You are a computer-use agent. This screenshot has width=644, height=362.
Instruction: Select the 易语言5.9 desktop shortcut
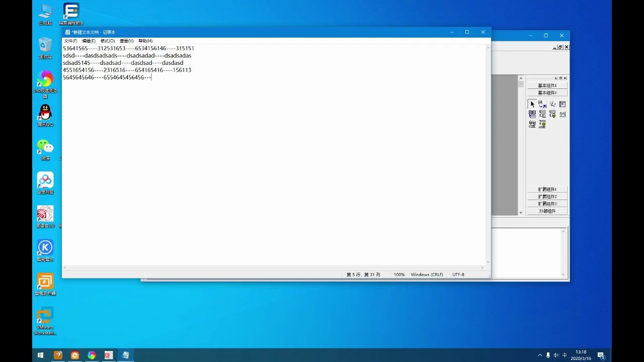pos(45,217)
